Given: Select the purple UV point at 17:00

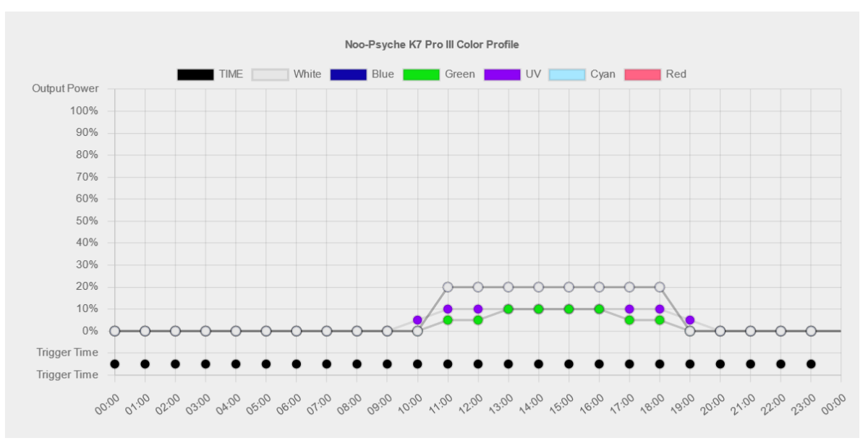Looking at the screenshot, I should coord(629,309).
